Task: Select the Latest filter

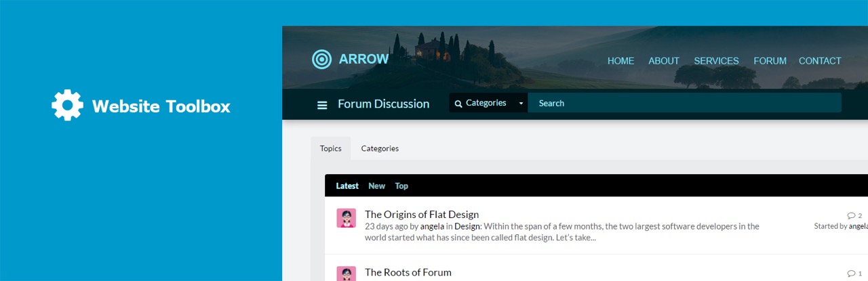Action: tap(347, 186)
